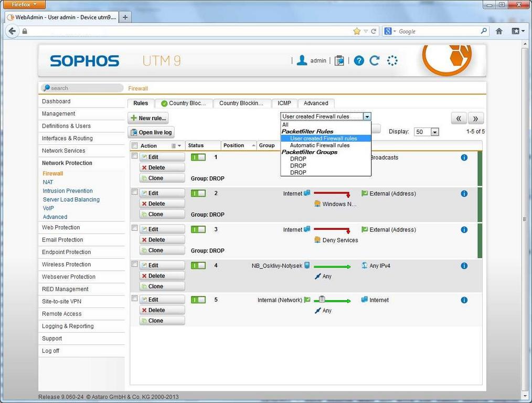Select the checkbox for rule 2
The height and width of the screenshot is (403, 532).
(x=134, y=192)
